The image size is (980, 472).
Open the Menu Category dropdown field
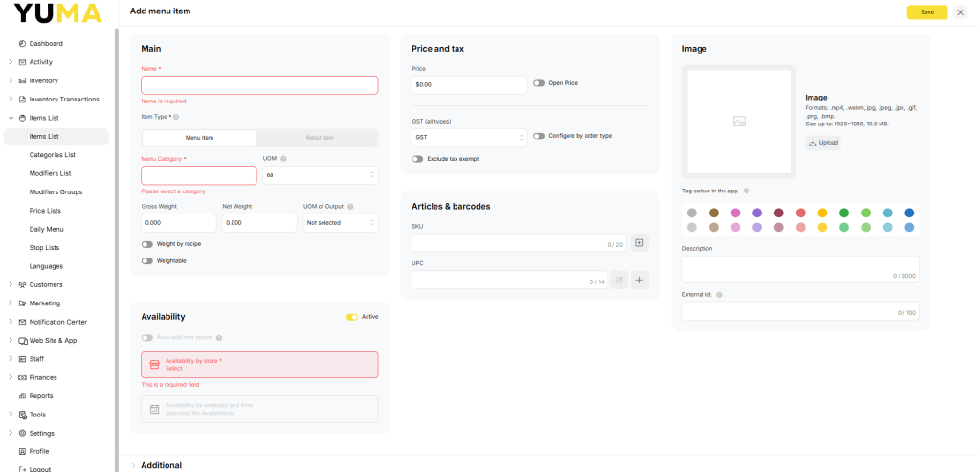(x=199, y=175)
